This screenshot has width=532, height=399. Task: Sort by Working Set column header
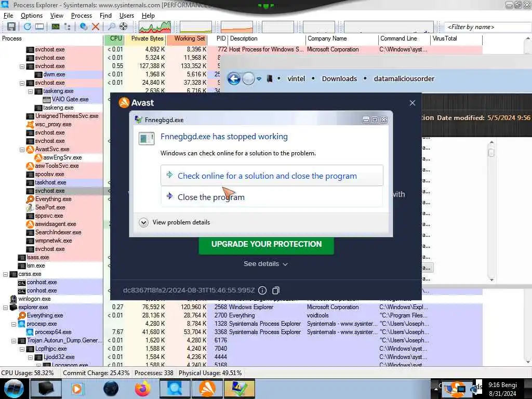click(x=187, y=38)
